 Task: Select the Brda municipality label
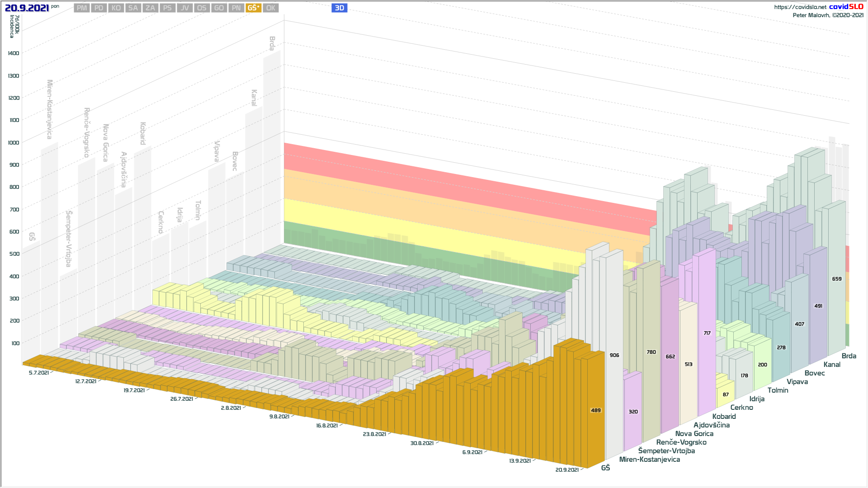[849, 356]
